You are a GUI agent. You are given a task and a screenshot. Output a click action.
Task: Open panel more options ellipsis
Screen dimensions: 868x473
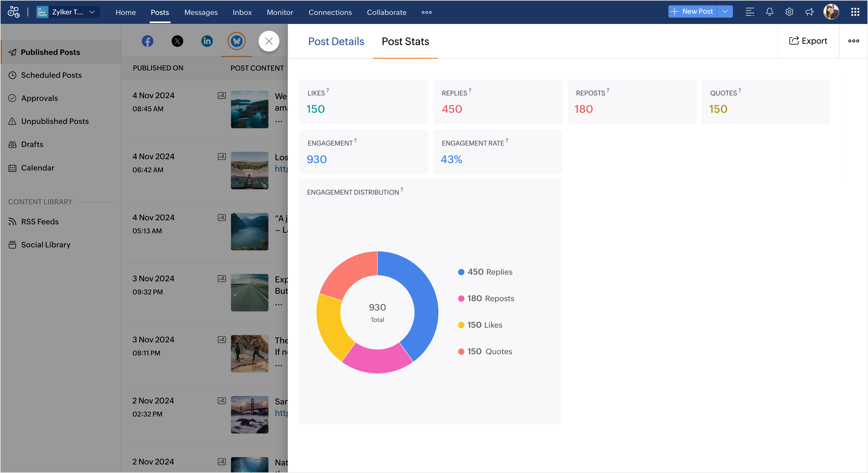(x=854, y=41)
